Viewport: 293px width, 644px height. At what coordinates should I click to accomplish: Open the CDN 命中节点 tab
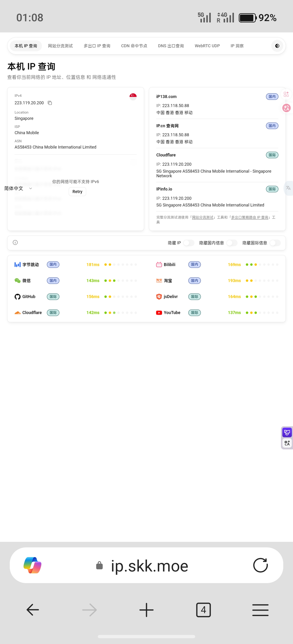point(134,46)
